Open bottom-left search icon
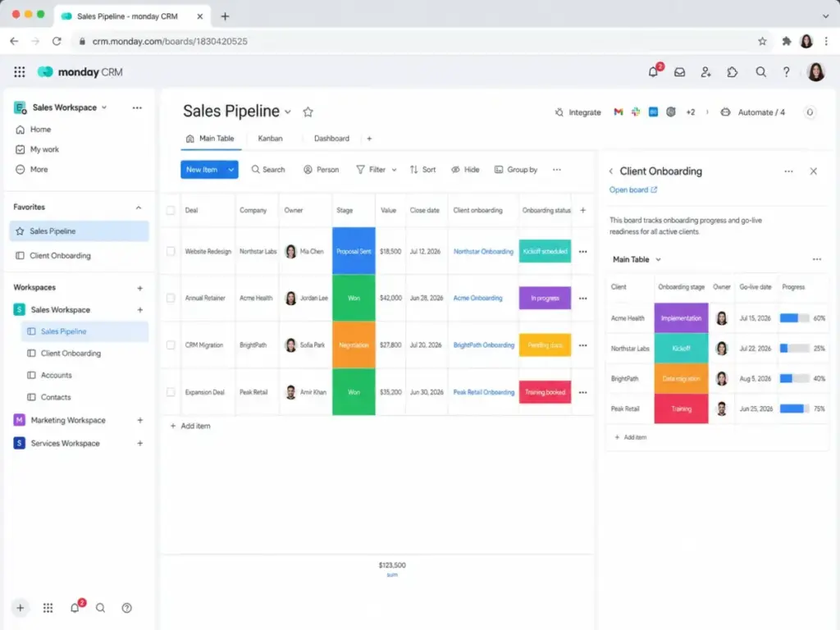This screenshot has width=840, height=630. tap(100, 608)
